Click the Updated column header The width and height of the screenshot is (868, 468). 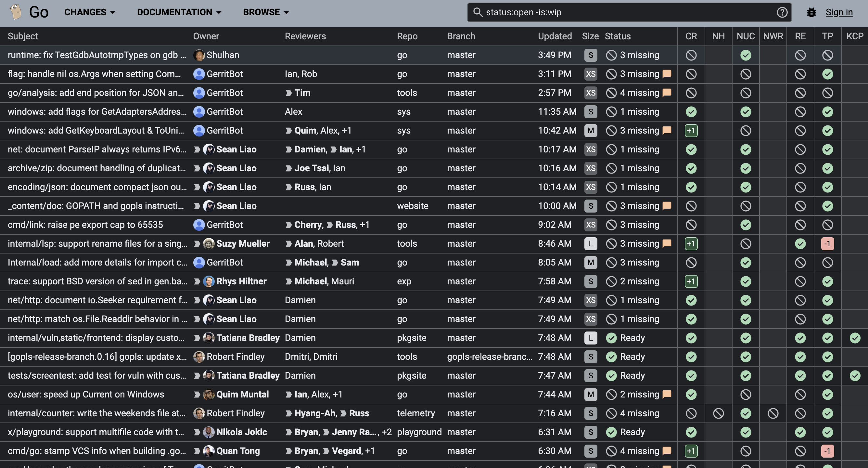(555, 36)
